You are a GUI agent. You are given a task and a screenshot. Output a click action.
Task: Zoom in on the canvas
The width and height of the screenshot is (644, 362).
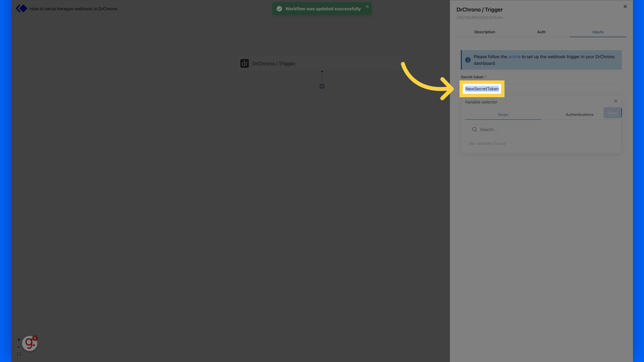pyautogui.click(x=19, y=340)
